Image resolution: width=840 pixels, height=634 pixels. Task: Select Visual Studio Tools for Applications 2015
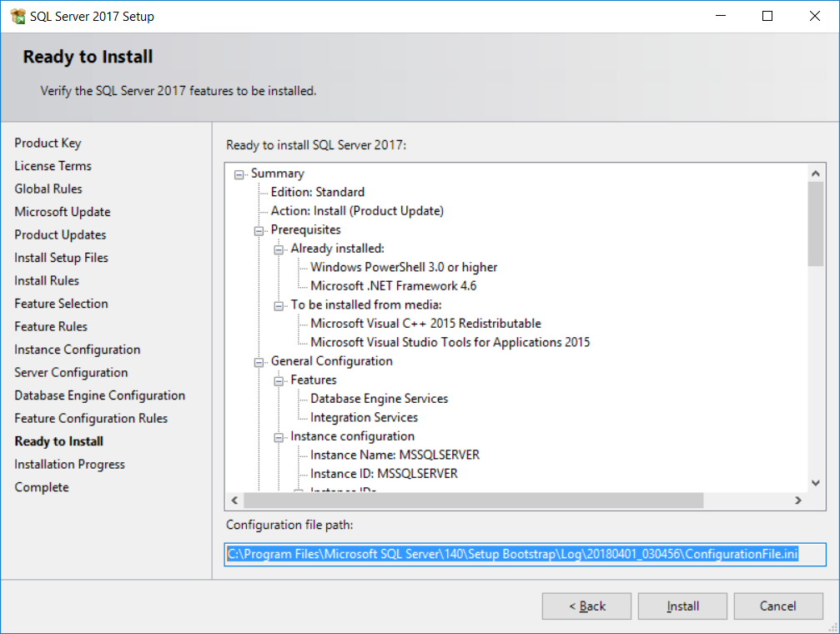coord(450,343)
